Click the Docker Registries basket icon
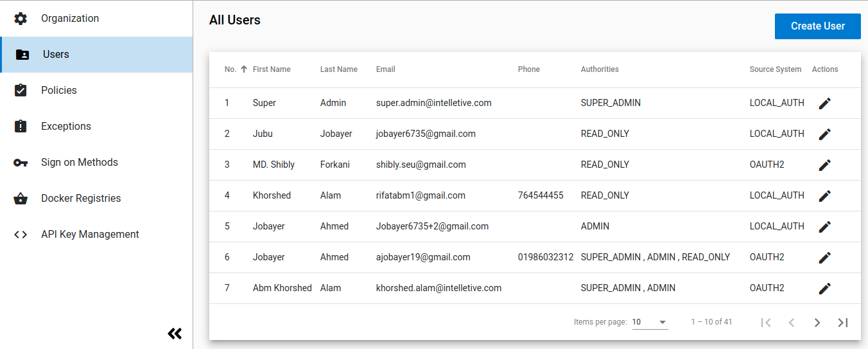 point(21,199)
